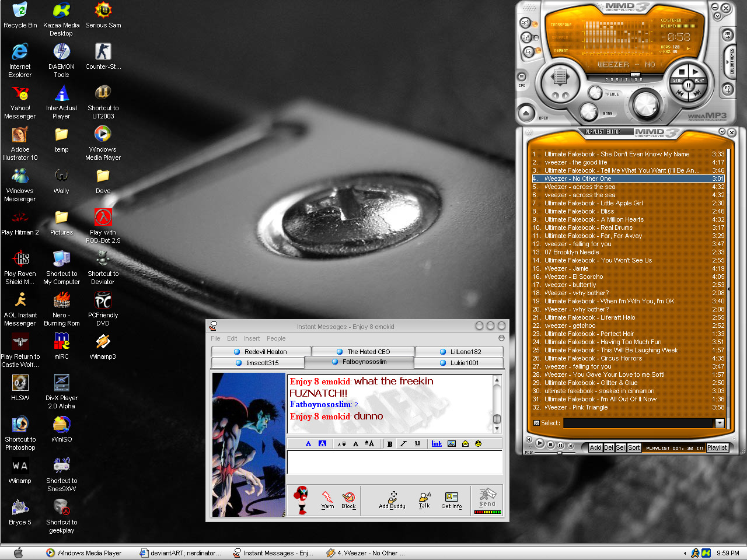Click the insert picture icon in AIM
The width and height of the screenshot is (747, 560).
[x=452, y=444]
